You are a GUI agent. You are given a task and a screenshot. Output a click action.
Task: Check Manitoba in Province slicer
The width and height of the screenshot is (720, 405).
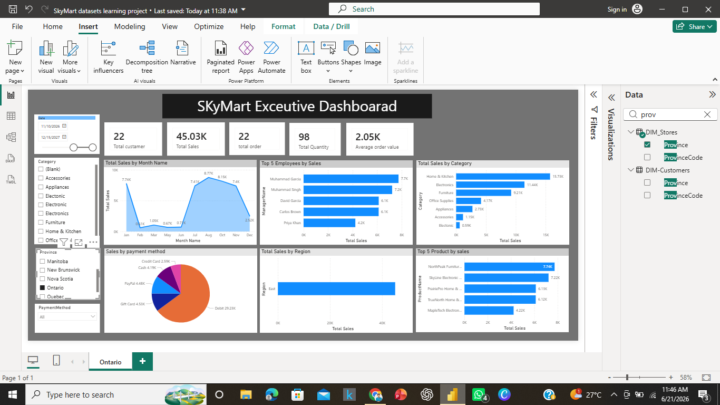pyautogui.click(x=42, y=261)
